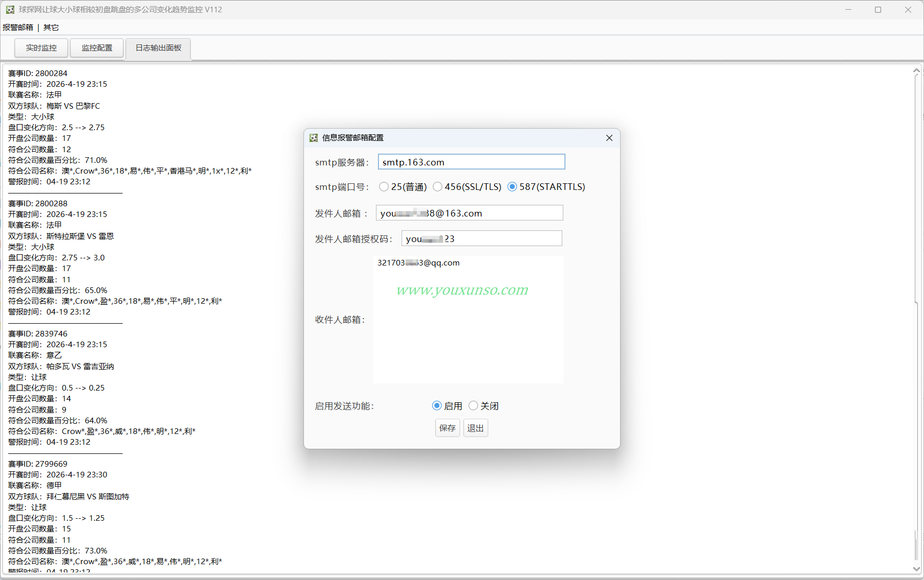Switch to the 监控配置 tab

(97, 48)
